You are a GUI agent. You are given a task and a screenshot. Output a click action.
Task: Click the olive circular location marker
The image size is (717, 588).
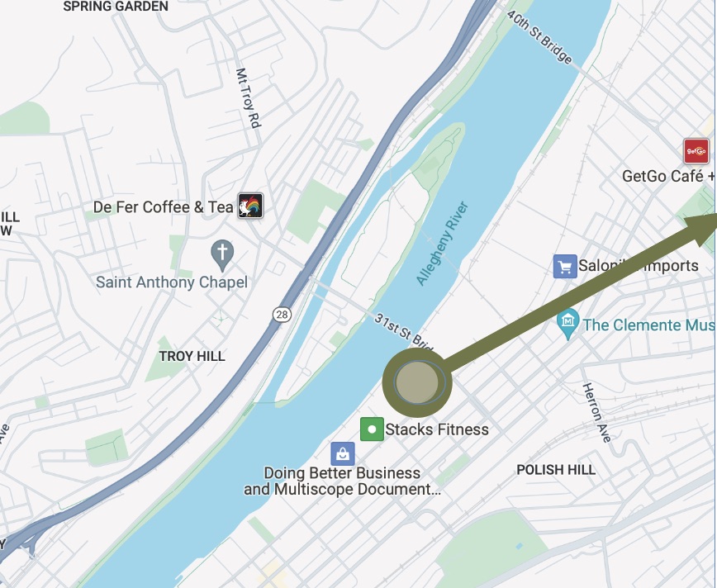tap(417, 382)
